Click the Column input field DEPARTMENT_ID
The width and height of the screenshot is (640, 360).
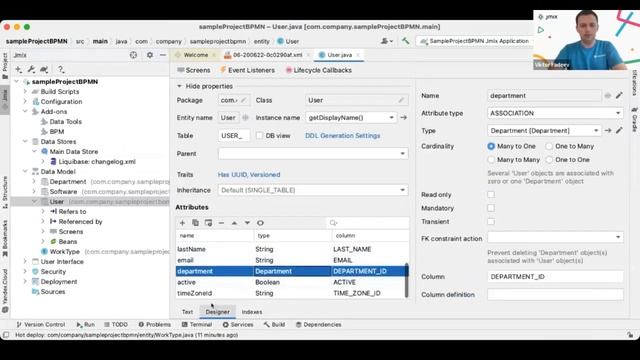tap(555, 277)
